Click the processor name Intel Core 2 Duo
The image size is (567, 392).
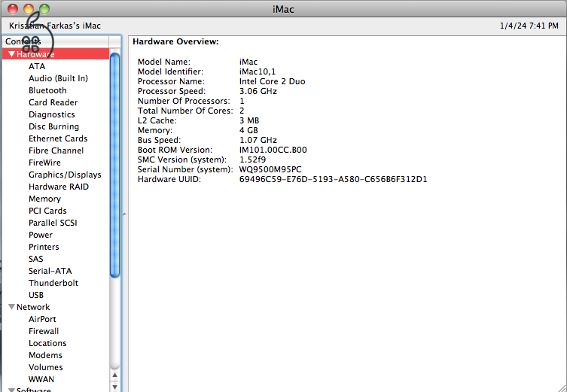pos(273,81)
